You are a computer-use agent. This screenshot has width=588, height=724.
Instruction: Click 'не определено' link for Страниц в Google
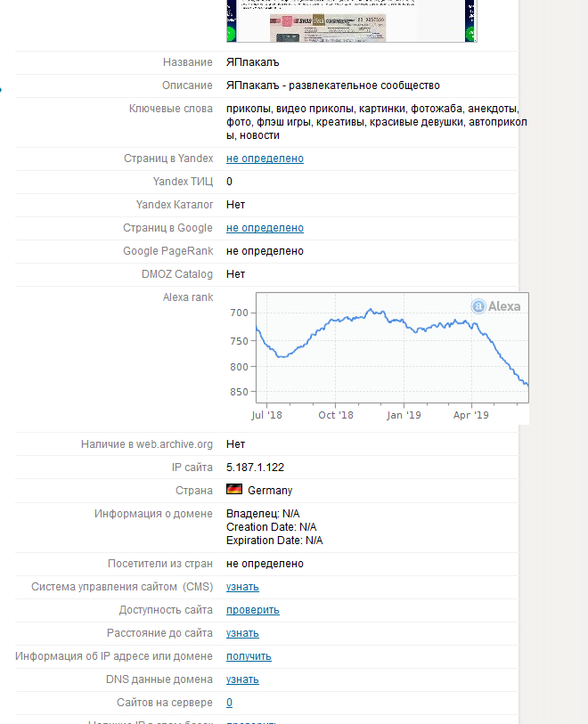265,228
